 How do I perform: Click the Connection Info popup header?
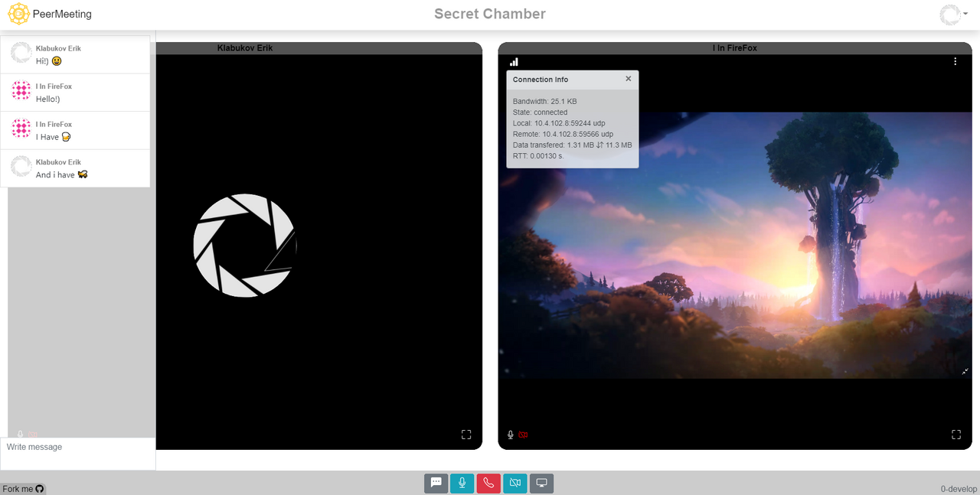pos(572,80)
